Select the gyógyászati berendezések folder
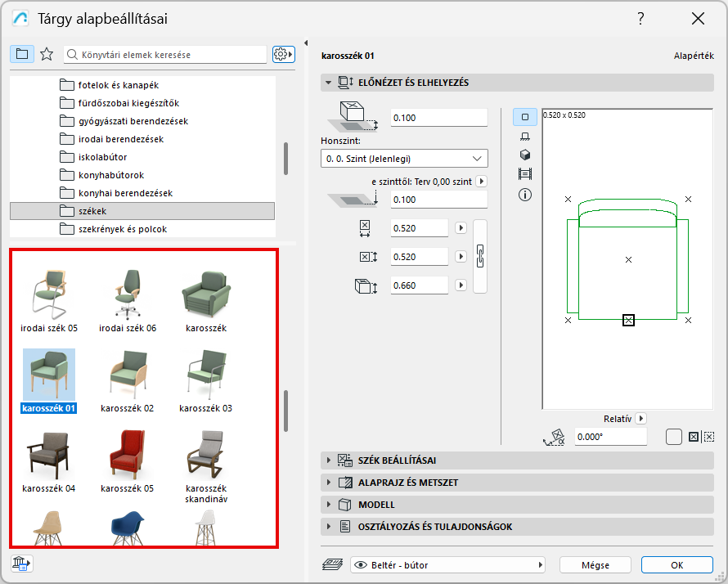 [x=142, y=121]
